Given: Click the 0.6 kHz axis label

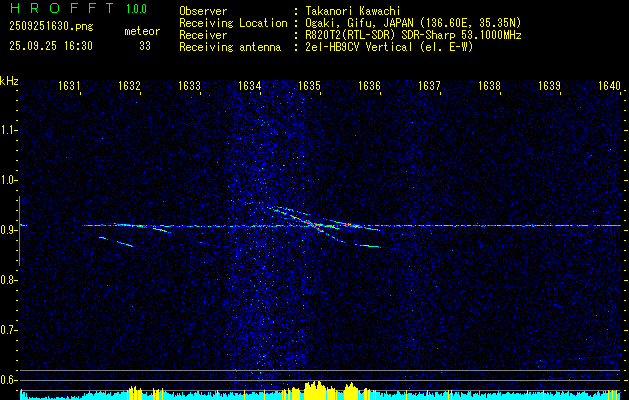Looking at the screenshot, I should click(x=7, y=380).
